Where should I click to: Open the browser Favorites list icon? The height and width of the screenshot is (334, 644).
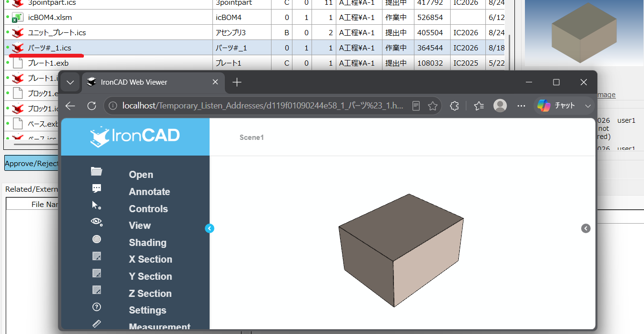pyautogui.click(x=479, y=106)
